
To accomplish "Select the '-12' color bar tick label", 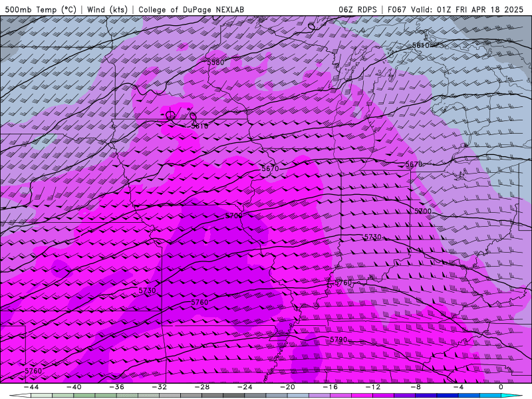I will tap(373, 387).
